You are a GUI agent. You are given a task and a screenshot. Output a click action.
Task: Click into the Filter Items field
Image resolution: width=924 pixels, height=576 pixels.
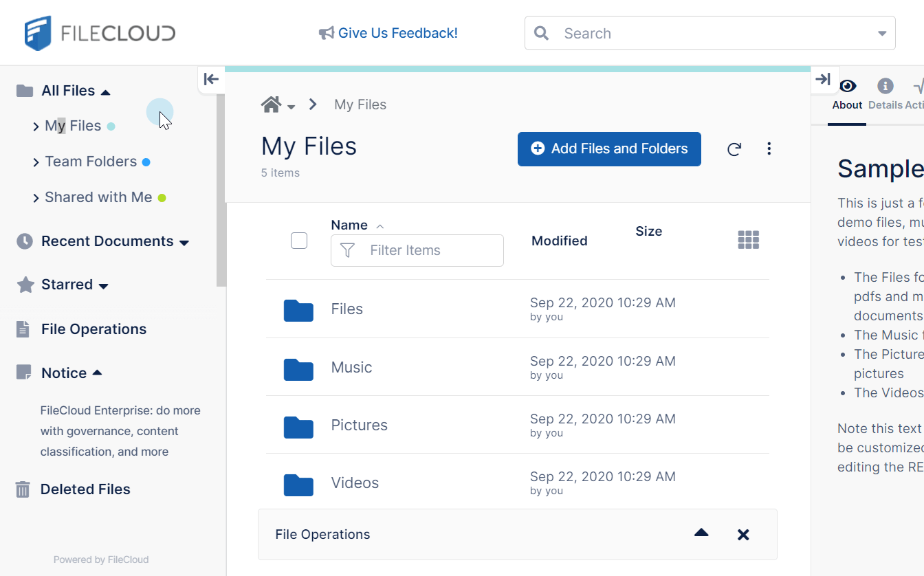[x=426, y=251]
